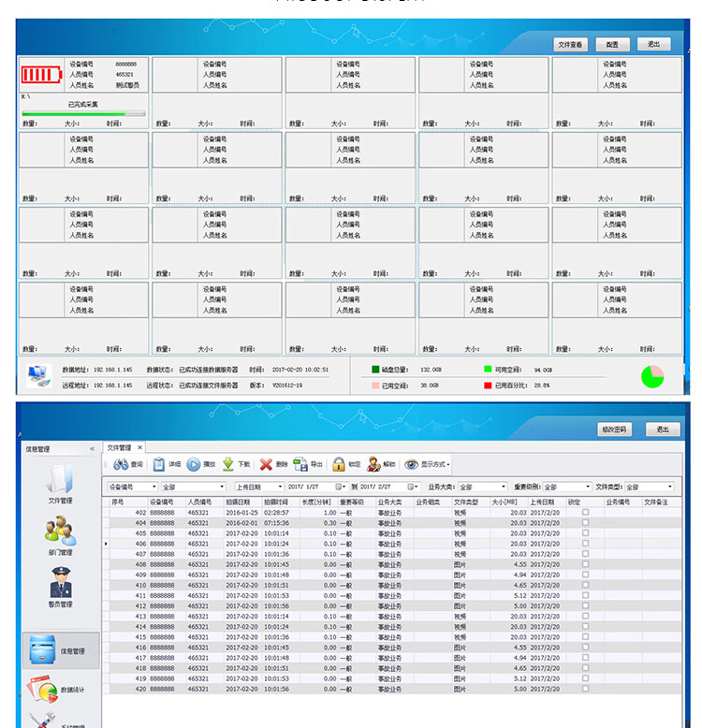Click 已成功连接数据服务器 status text

209,370
